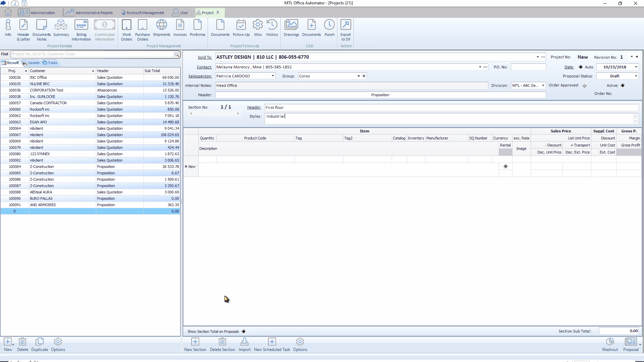Toggle the Order Approved checkbox
The image size is (644, 362).
585,86
